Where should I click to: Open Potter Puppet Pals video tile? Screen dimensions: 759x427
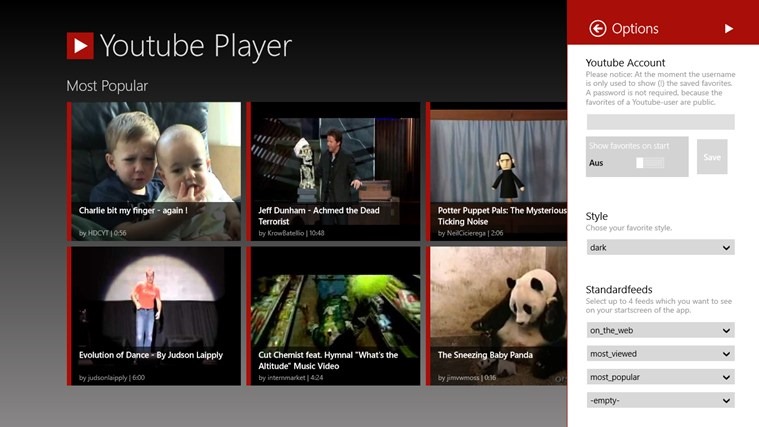click(496, 171)
